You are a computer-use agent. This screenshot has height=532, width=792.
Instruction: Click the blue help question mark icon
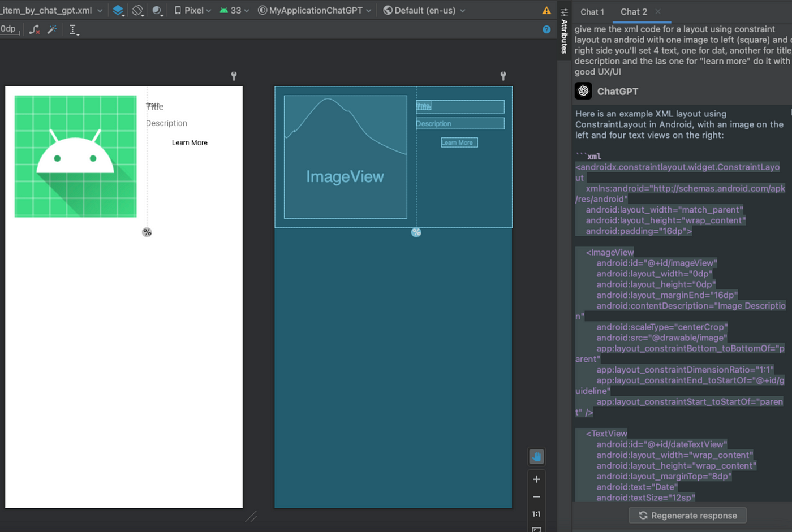[x=546, y=29]
